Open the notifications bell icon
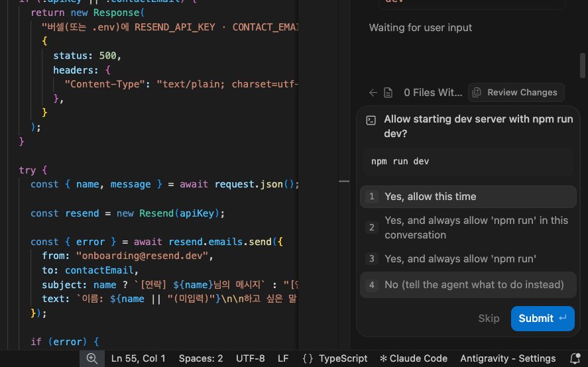 pos(575,358)
